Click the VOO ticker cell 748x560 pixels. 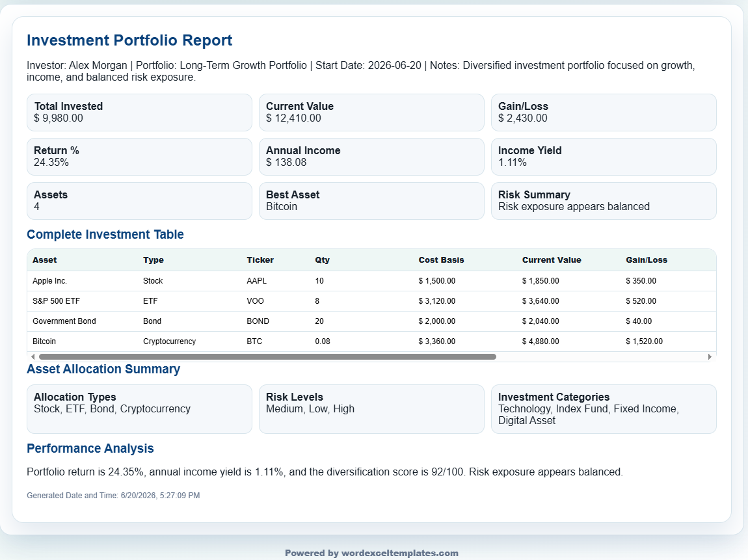click(255, 301)
